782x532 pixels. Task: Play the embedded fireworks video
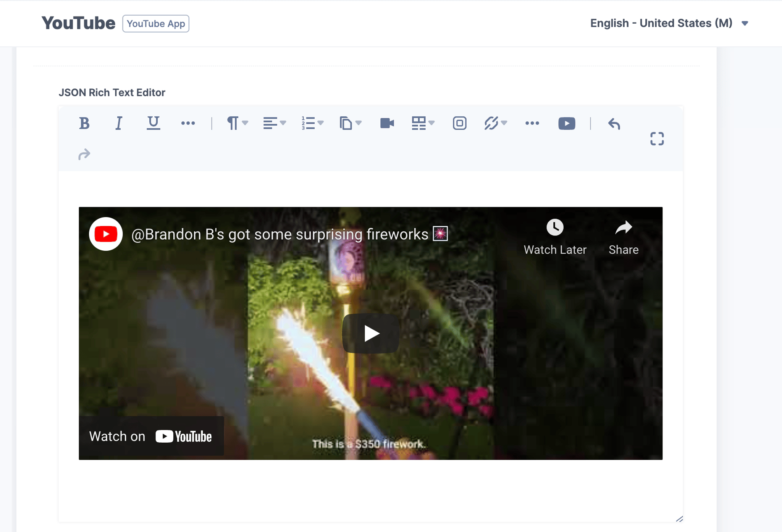371,334
